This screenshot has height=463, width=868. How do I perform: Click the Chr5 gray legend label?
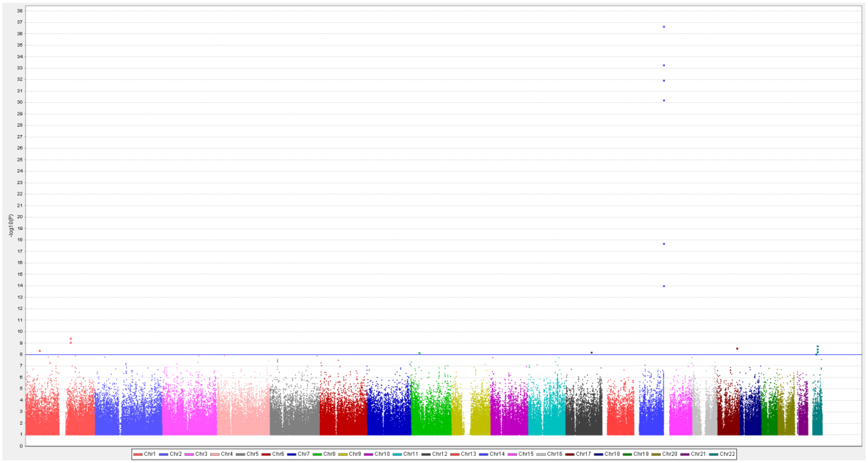252,454
